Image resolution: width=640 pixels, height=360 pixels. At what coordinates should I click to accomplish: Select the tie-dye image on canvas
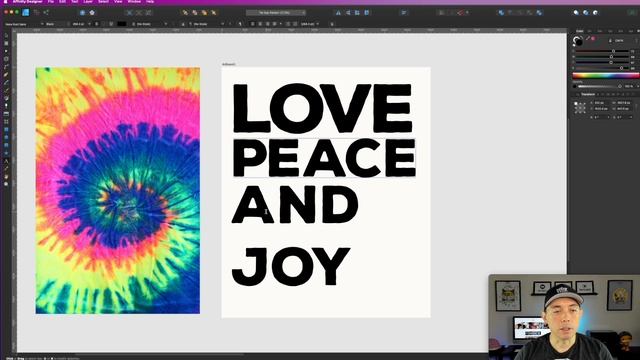pos(118,191)
